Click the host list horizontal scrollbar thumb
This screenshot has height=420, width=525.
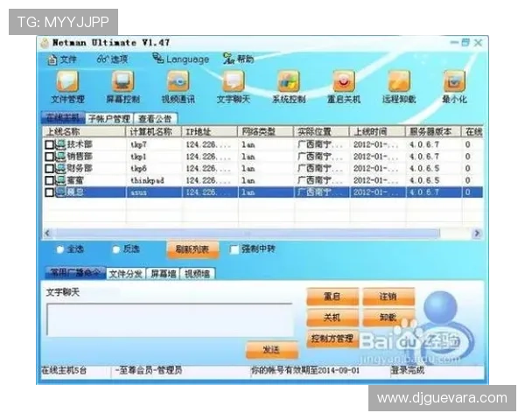coord(247,233)
